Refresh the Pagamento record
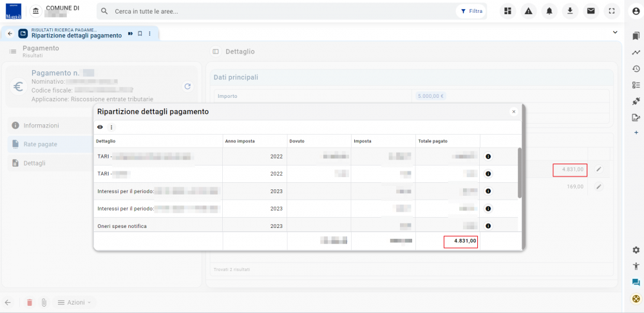 pos(187,86)
